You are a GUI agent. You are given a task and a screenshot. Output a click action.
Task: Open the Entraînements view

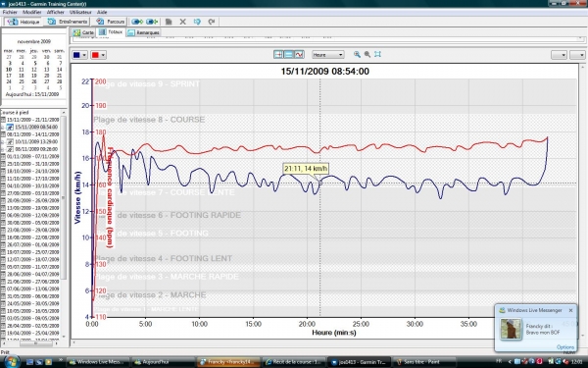pos(68,22)
